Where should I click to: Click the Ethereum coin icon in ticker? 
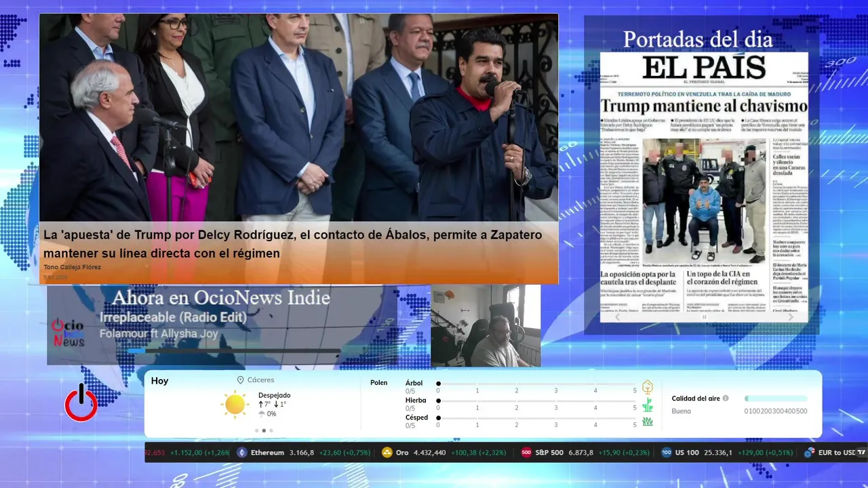[242, 453]
